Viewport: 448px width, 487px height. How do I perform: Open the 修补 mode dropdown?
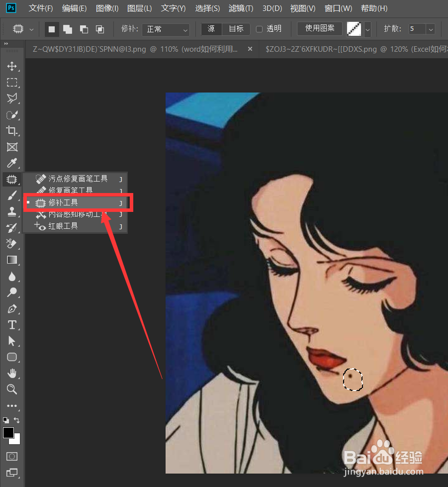pyautogui.click(x=166, y=29)
